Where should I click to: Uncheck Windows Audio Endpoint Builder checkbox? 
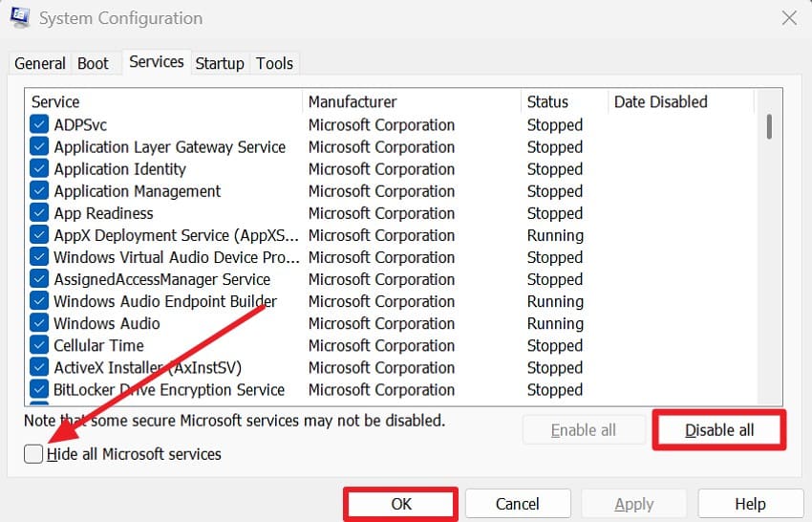[x=39, y=301]
